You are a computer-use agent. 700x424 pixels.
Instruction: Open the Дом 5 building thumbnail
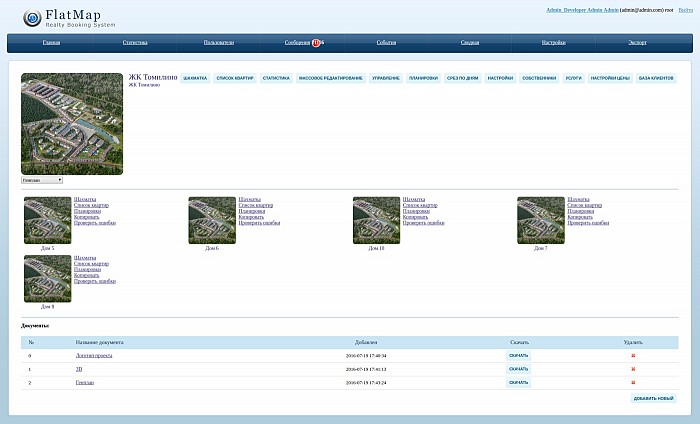point(47,220)
